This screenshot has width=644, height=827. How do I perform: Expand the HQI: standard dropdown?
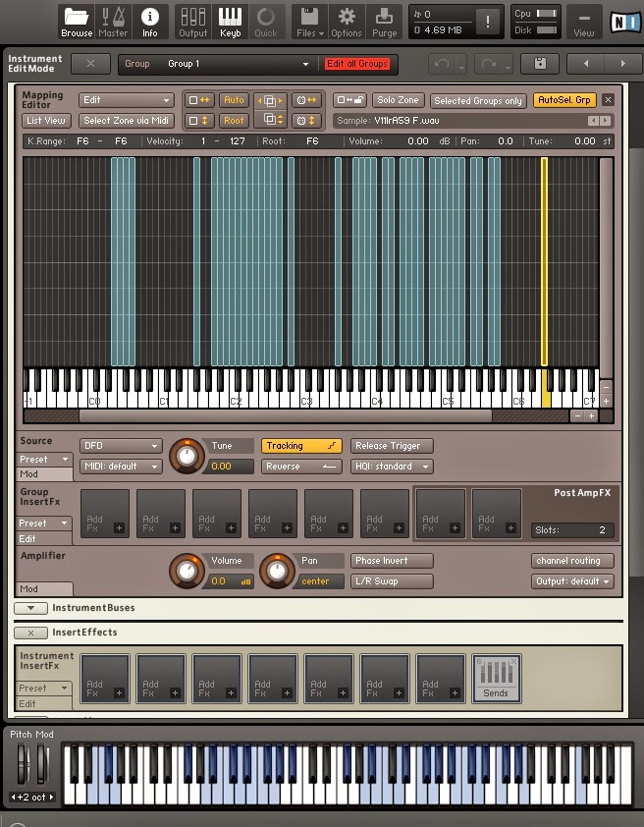(392, 467)
